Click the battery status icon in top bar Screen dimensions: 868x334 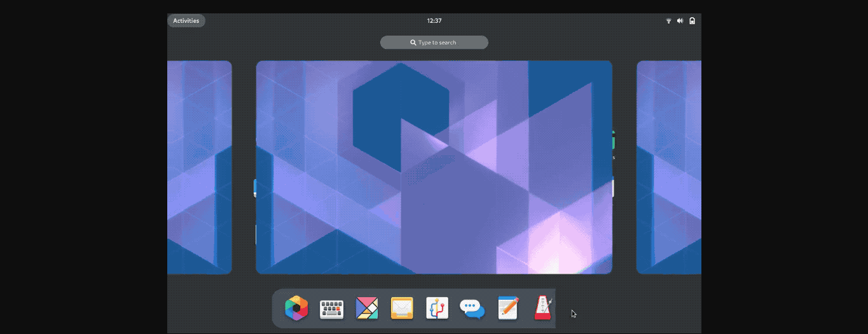(692, 21)
